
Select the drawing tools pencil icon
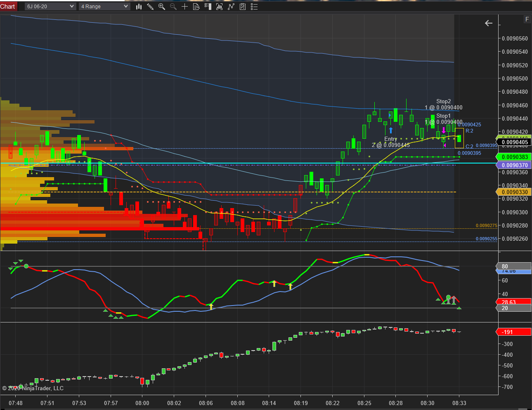[x=150, y=7]
